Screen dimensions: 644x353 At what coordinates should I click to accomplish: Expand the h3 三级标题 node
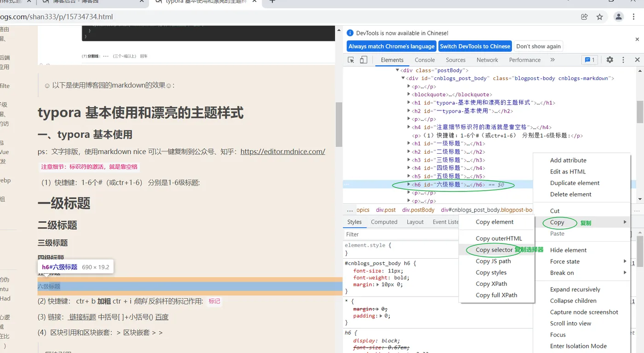pos(408,160)
